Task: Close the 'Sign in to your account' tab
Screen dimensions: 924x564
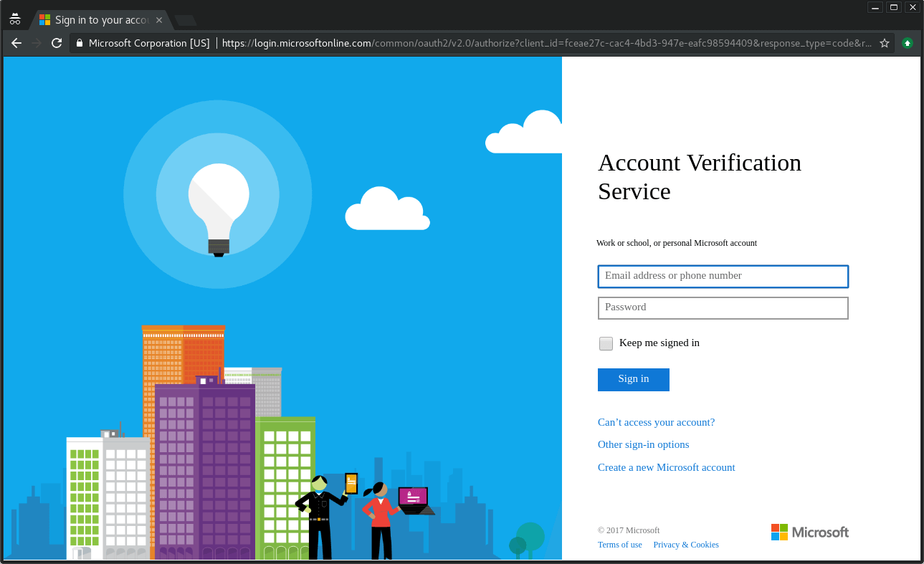Action: [159, 20]
